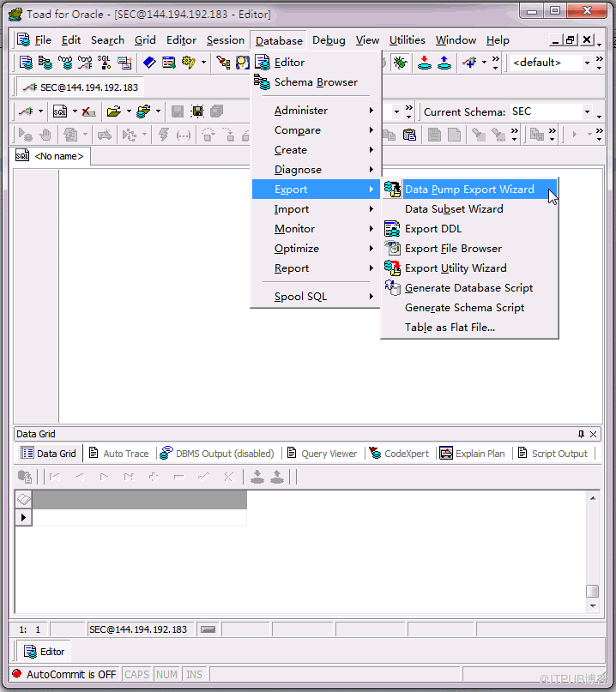Click the SQL editor text area
This screenshot has height=692, width=616.
point(331,295)
